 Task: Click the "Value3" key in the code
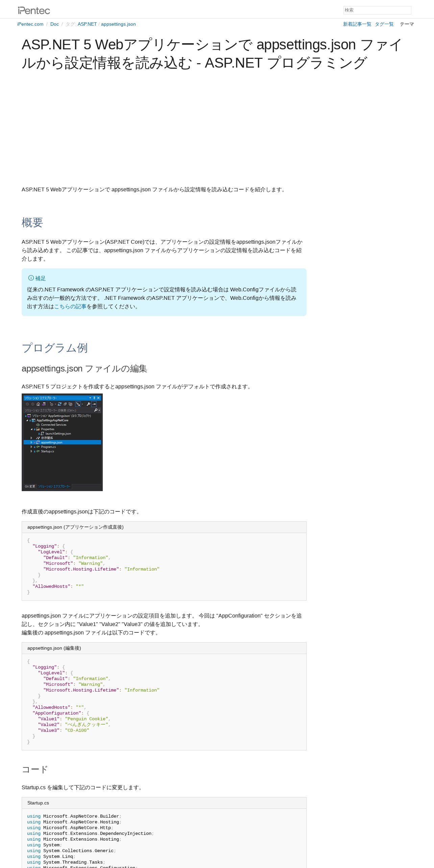coord(49,730)
